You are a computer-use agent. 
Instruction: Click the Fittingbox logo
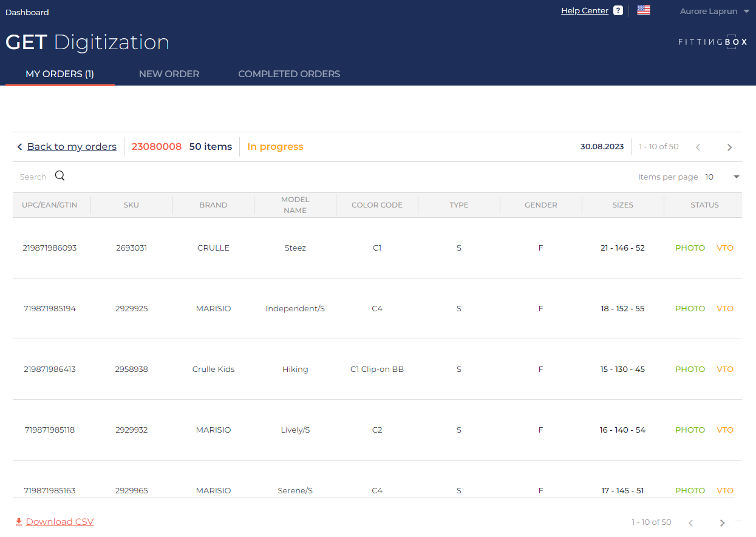(712, 42)
